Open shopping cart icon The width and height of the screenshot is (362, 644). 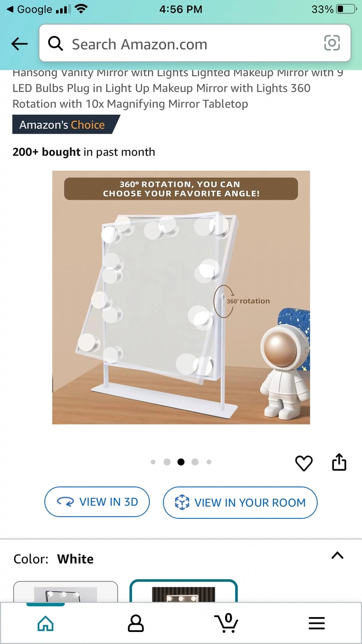pyautogui.click(x=227, y=623)
